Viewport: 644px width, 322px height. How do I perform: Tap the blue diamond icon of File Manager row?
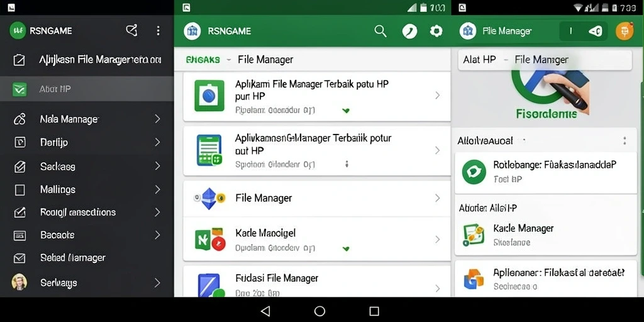(x=209, y=198)
